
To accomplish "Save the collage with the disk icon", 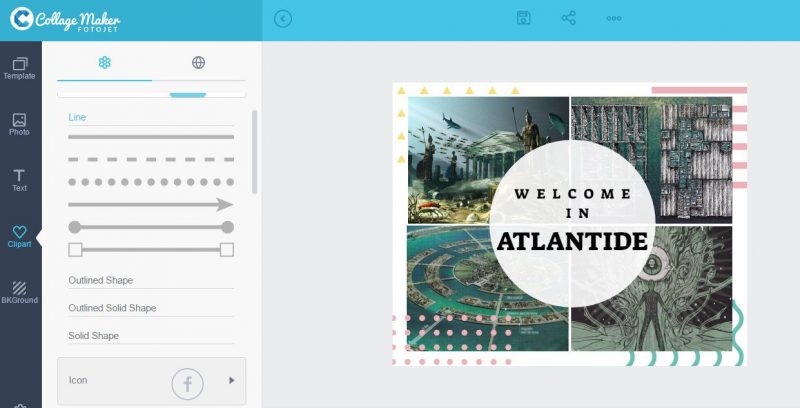I will (523, 18).
